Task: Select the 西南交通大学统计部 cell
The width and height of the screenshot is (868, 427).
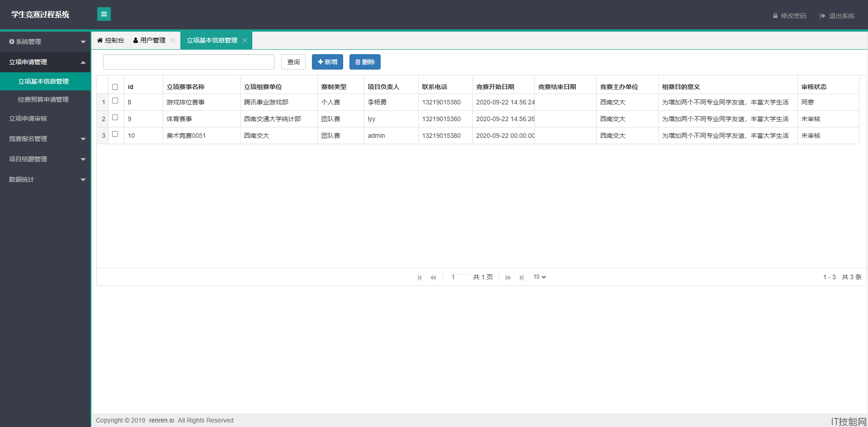Action: [278, 119]
